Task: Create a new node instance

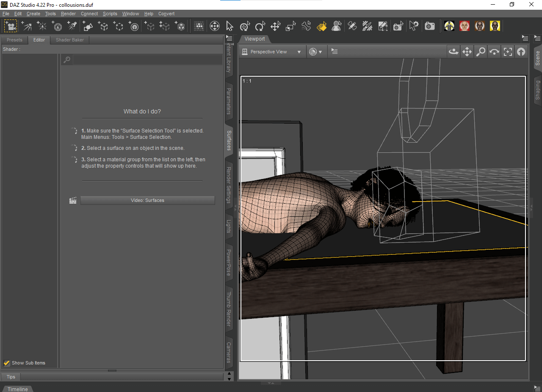Action: click(x=150, y=26)
